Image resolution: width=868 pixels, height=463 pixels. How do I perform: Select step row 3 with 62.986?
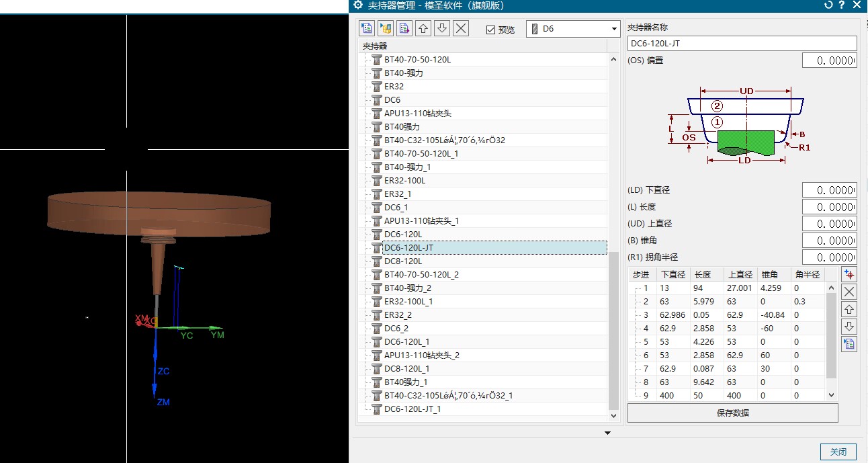tap(727, 314)
